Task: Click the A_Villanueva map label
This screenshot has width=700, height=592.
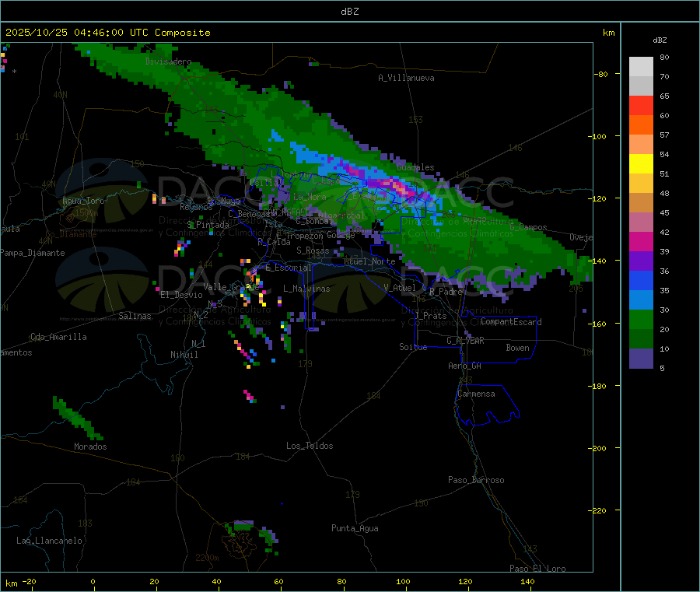Action: point(406,78)
